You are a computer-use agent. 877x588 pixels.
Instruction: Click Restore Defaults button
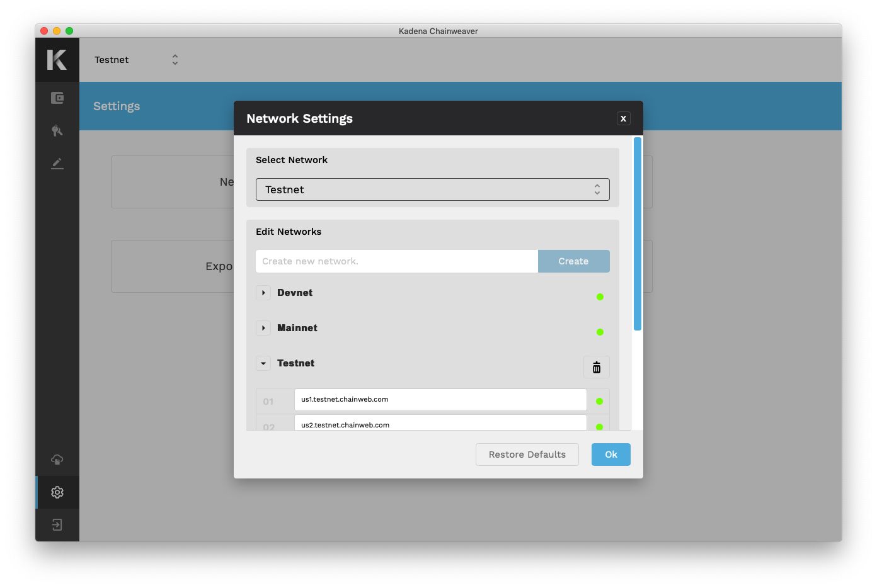[x=527, y=455]
